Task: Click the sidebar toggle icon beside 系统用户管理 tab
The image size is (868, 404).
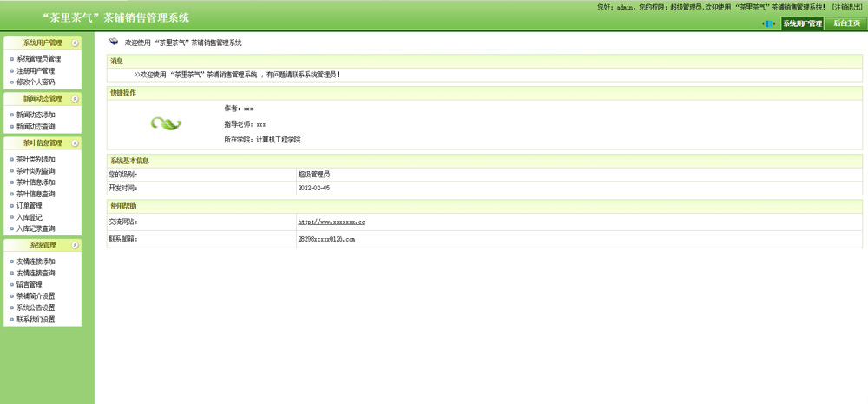Action: coord(768,24)
